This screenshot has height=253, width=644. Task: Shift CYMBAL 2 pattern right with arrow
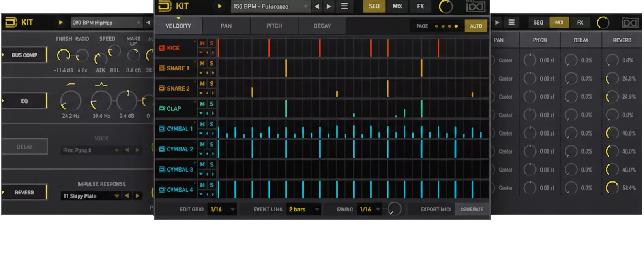click(x=213, y=154)
